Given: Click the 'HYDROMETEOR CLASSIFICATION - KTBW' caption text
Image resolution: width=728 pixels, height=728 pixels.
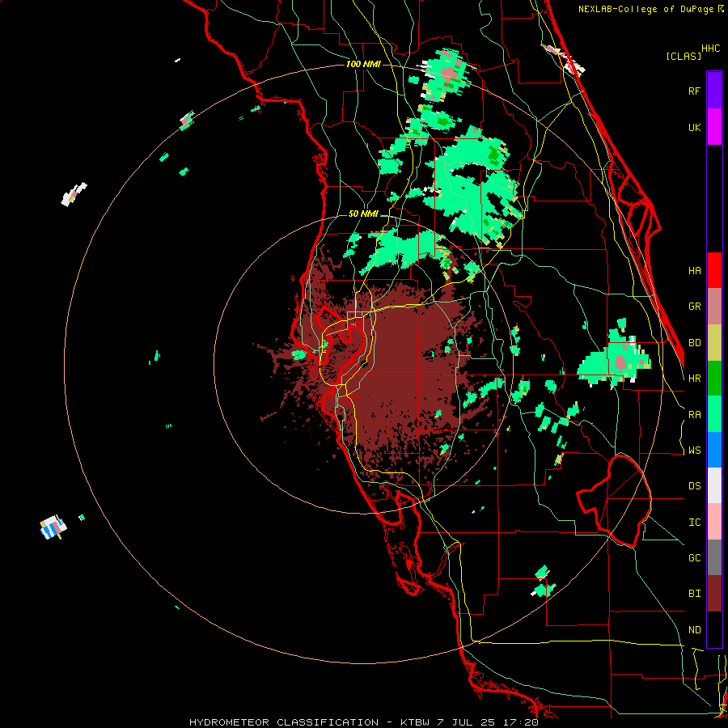Looking at the screenshot, I should [309, 722].
